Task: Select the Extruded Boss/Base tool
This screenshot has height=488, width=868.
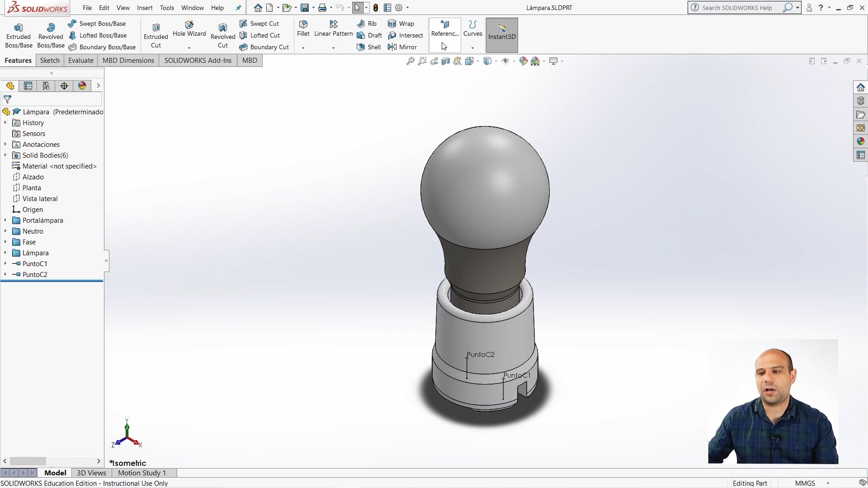Action: (18, 34)
